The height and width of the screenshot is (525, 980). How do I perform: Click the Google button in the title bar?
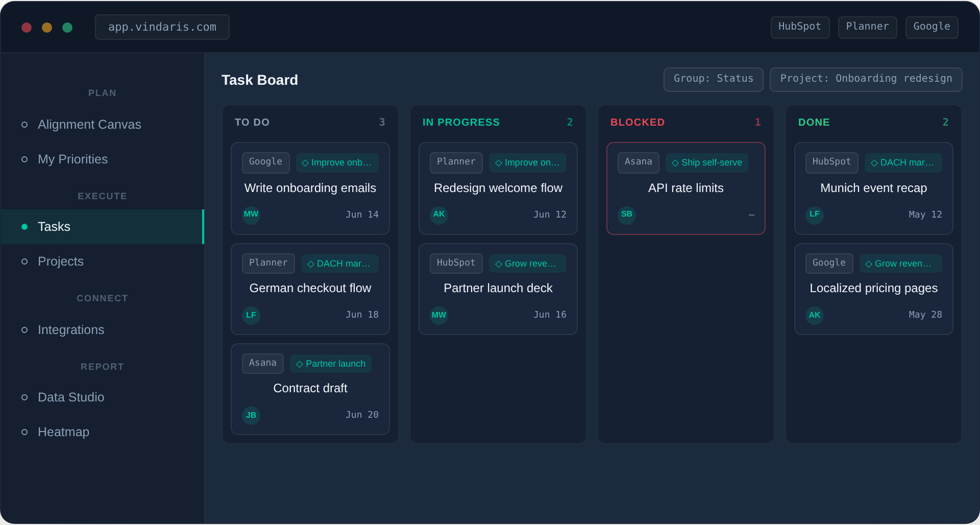[x=932, y=27]
